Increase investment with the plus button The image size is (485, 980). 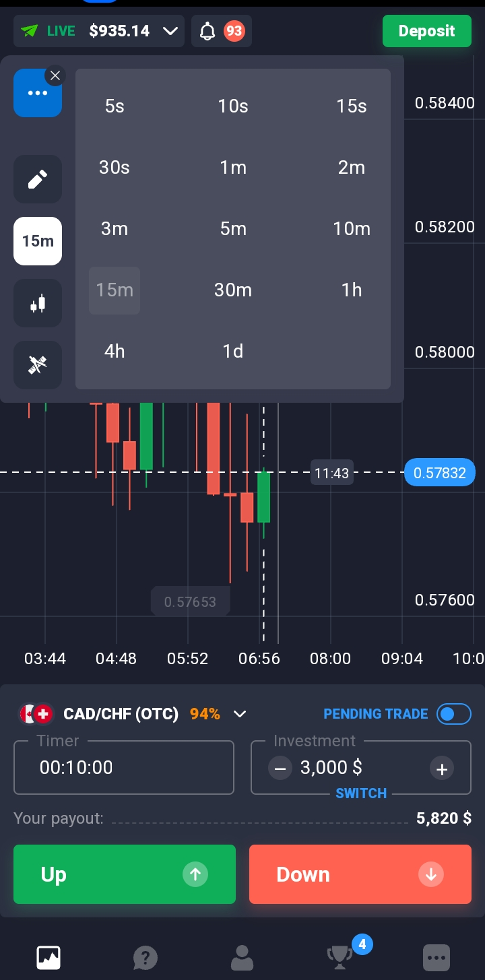pos(442,768)
